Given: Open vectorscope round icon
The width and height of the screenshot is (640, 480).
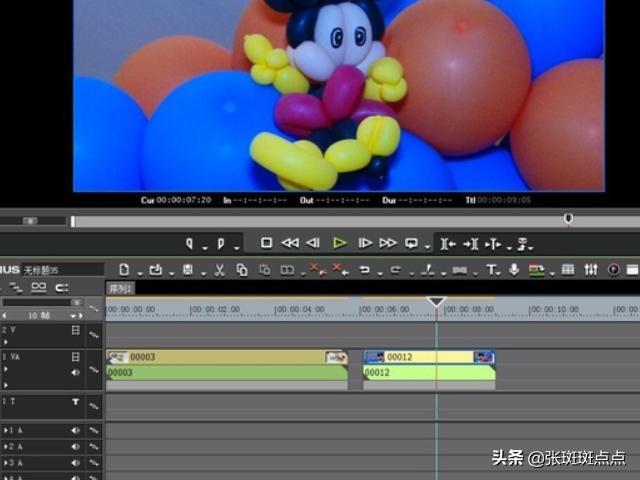Looking at the screenshot, I should [x=613, y=269].
